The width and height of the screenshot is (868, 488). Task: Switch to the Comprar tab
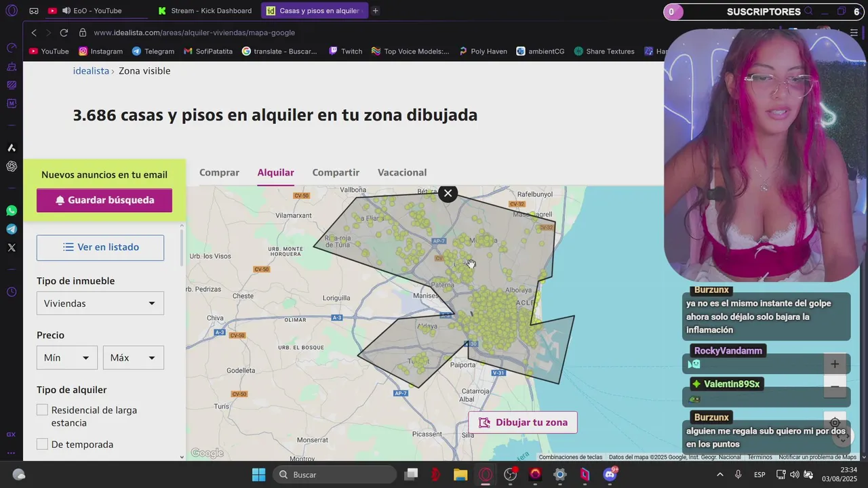[219, 172]
